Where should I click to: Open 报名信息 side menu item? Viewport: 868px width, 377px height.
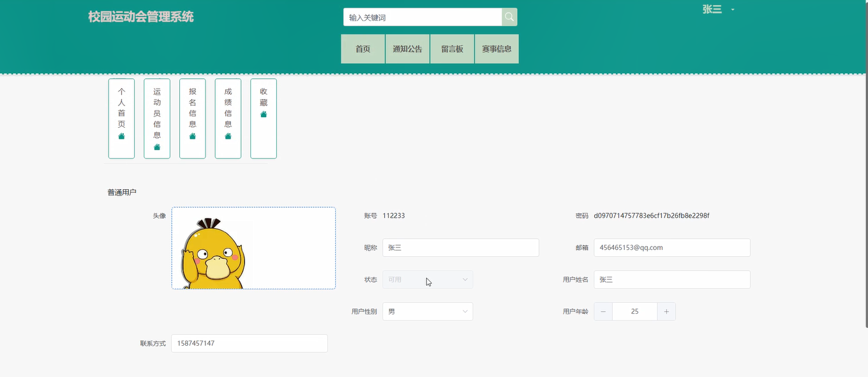(193, 119)
